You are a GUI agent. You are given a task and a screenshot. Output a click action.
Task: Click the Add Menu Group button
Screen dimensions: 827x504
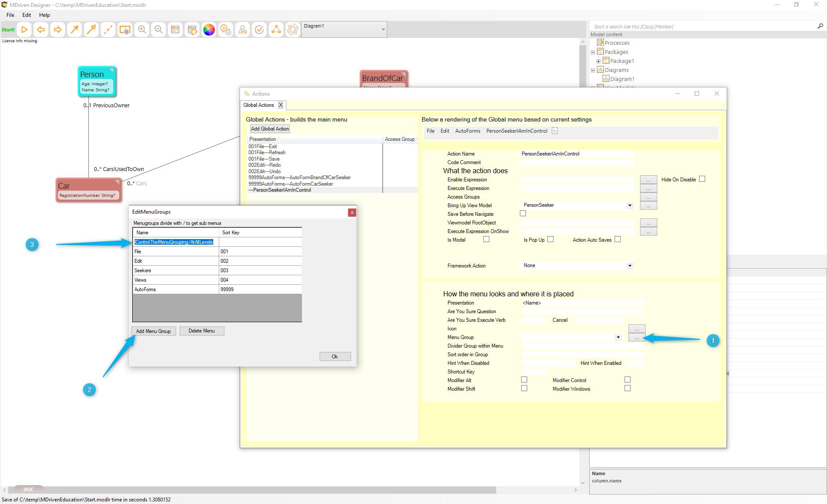click(153, 331)
